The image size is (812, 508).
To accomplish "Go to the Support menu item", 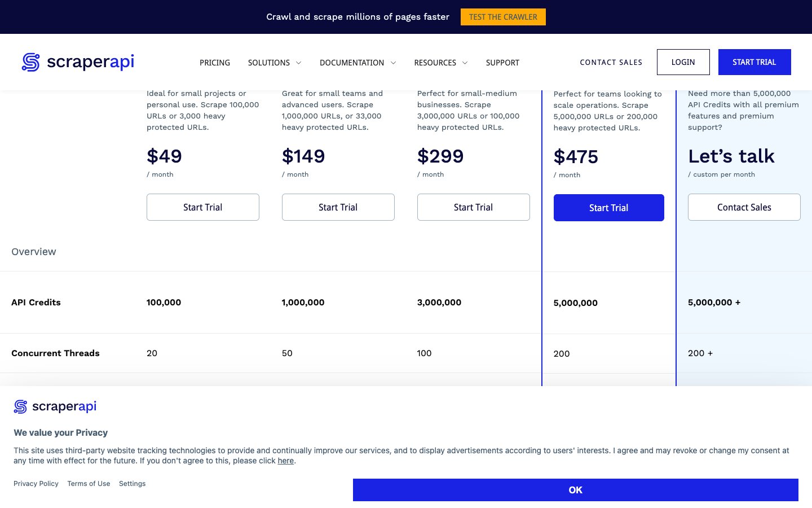I will click(502, 63).
